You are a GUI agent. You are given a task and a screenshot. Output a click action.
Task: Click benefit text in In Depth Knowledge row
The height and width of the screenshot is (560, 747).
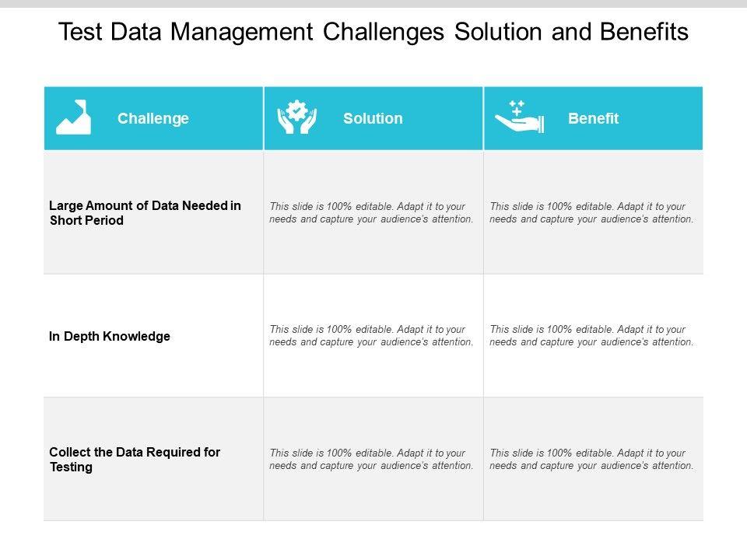[x=591, y=336]
